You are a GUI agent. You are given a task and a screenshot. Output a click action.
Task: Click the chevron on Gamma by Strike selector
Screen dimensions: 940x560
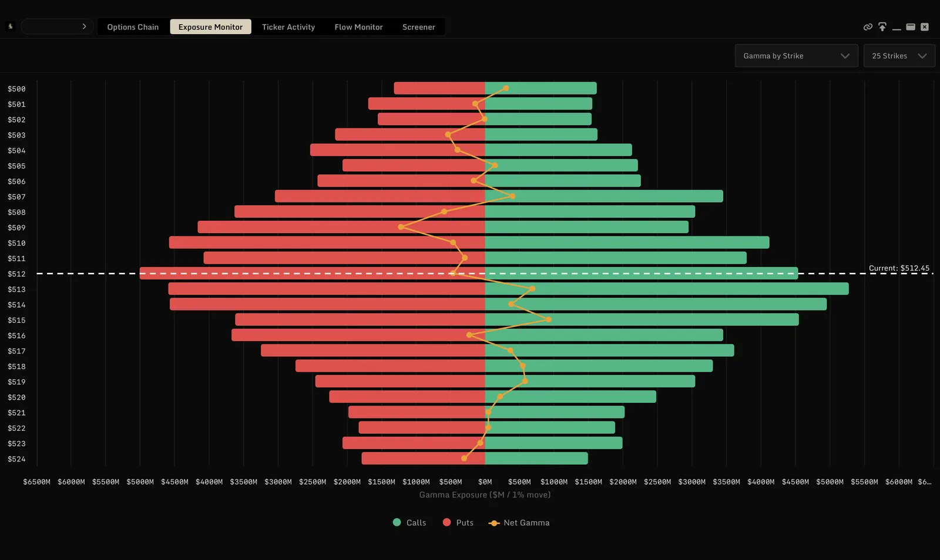point(845,56)
